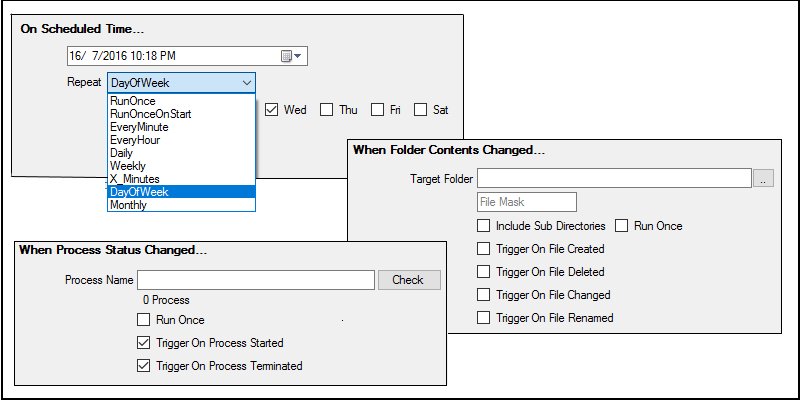Viewport: 800px width, 400px height.
Task: Disable Trigger On Process Terminated
Action: (143, 366)
